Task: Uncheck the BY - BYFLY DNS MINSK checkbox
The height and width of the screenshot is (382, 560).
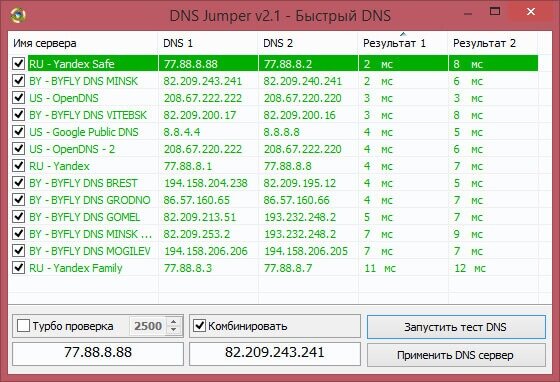Action: pos(19,81)
